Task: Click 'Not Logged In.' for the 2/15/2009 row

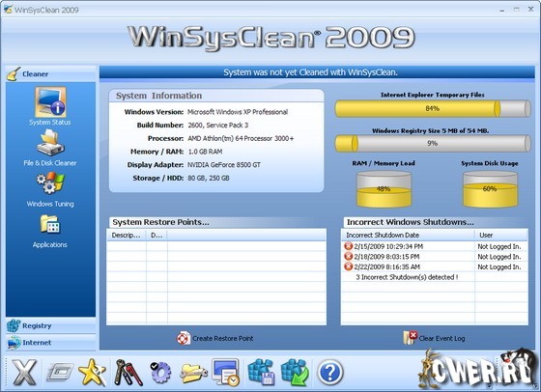Action: (499, 246)
